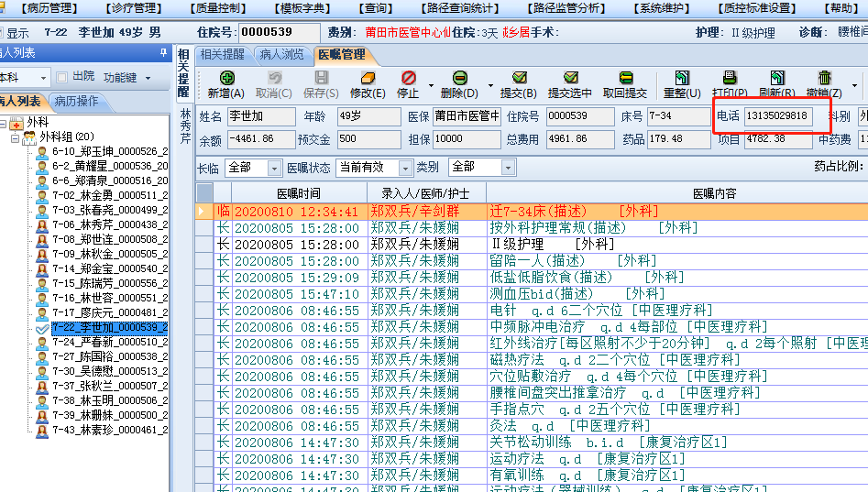Image resolution: width=868 pixels, height=492 pixels.
Task: Open the 路径监管分析 menu
Action: (x=566, y=8)
